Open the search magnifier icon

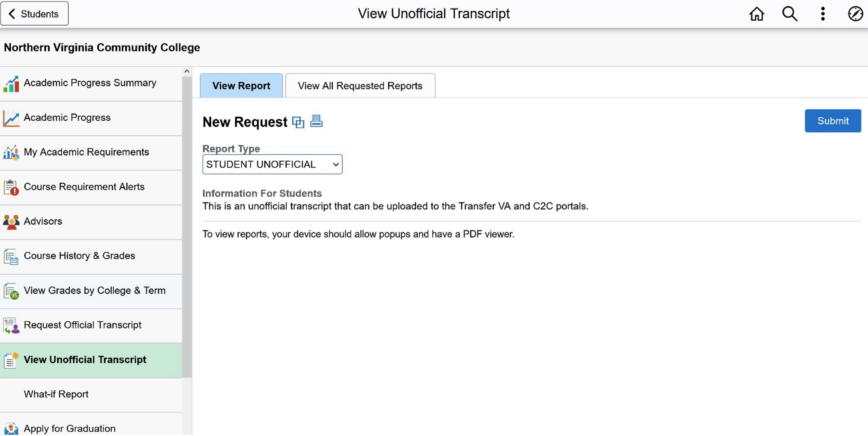click(789, 14)
